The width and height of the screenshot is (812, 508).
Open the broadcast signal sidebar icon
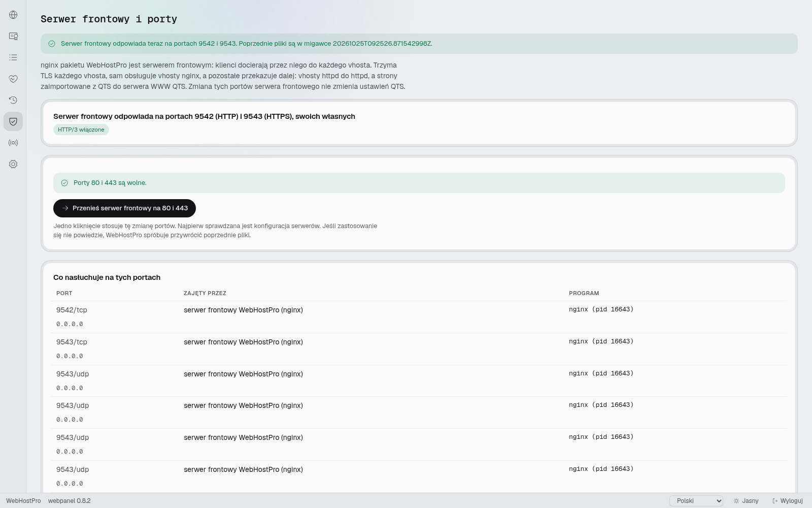[x=13, y=143]
